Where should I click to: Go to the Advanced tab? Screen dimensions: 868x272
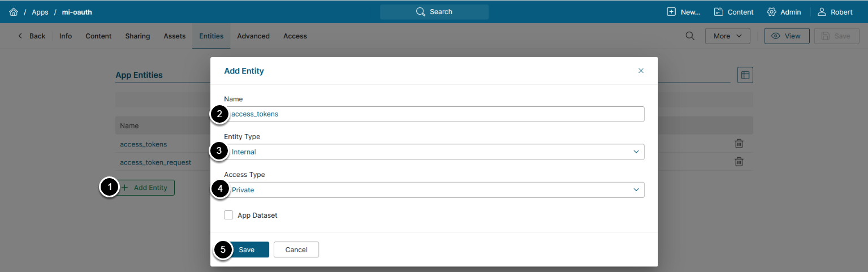pyautogui.click(x=253, y=36)
